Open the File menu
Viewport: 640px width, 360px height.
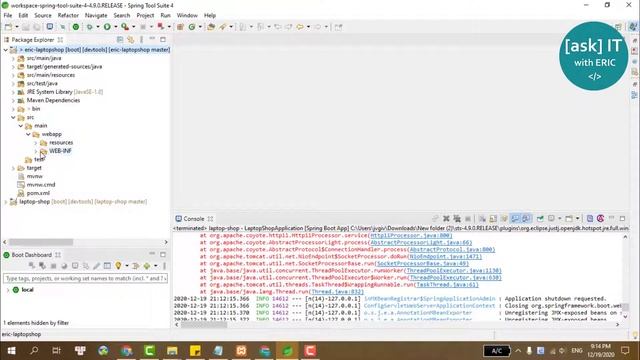[8, 16]
